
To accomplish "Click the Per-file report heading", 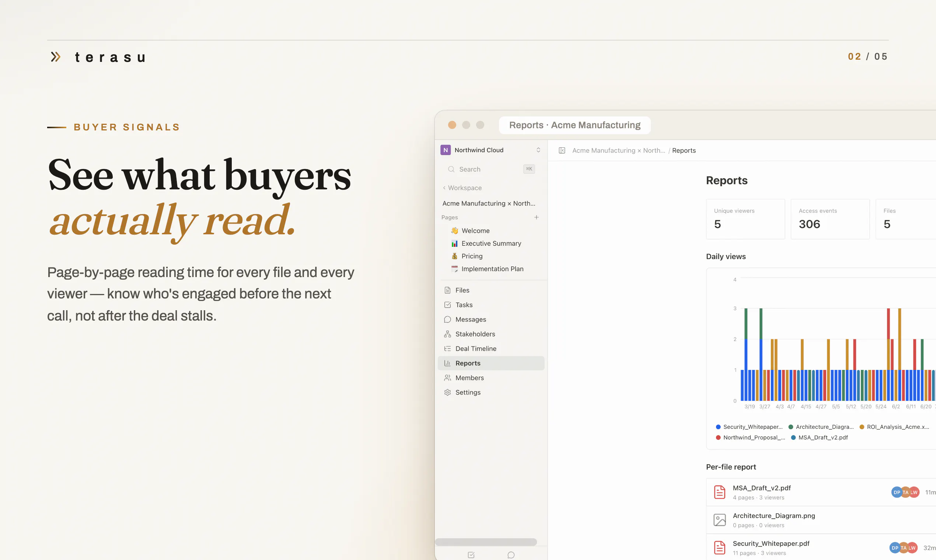I will (x=731, y=467).
